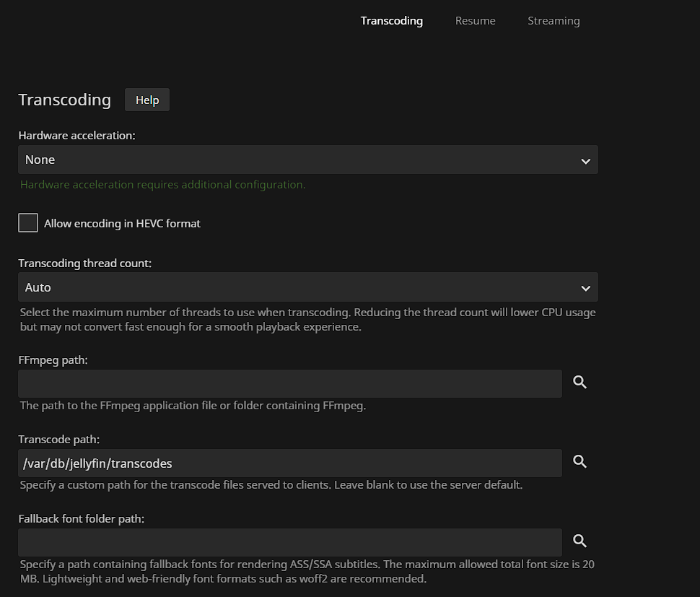Screen dimensions: 700x597
Task: Enable Allow encoding in HEVC format checkbox
Action: (x=28, y=223)
